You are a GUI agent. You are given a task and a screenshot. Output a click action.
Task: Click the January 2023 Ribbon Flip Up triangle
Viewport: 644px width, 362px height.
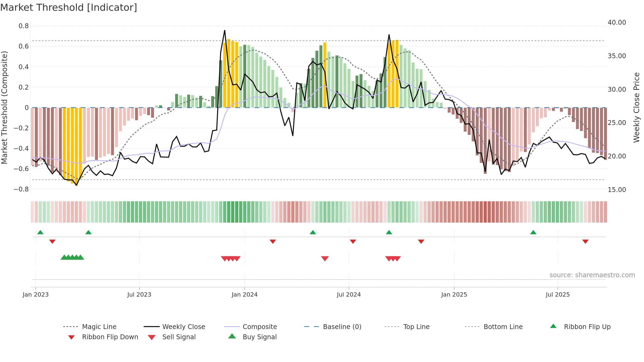[x=40, y=232]
